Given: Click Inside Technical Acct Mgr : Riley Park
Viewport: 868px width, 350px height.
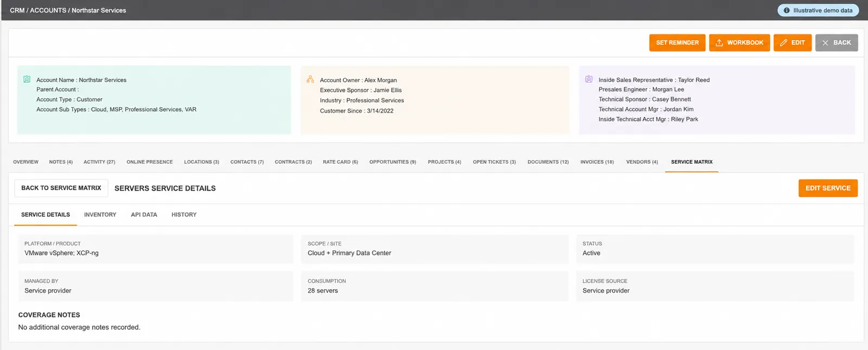Looking at the screenshot, I should coord(648,119).
